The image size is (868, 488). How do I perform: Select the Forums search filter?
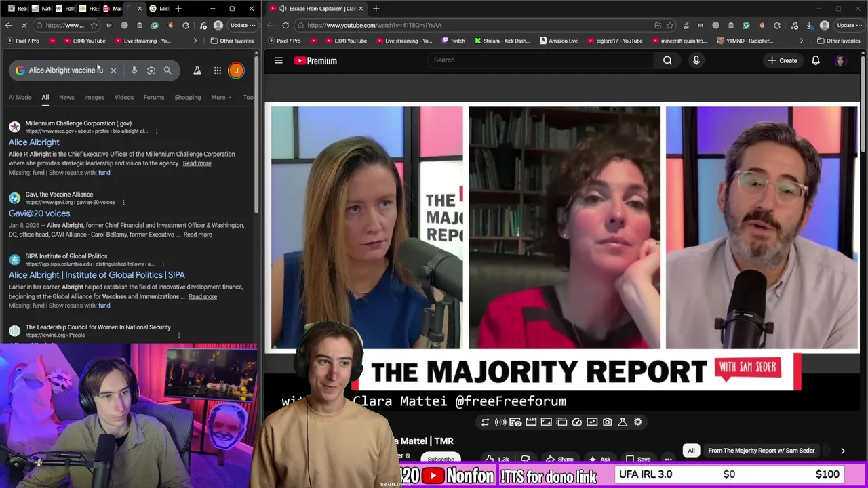click(x=154, y=98)
